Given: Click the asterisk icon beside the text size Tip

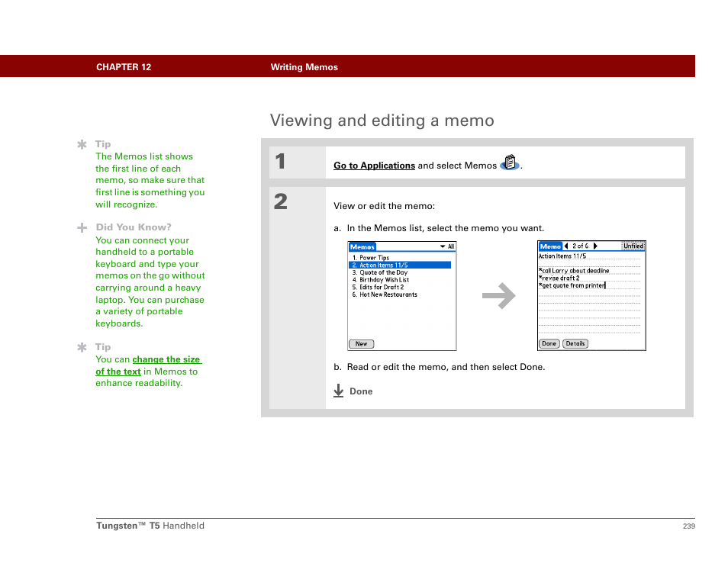Looking at the screenshot, I should 82,348.
